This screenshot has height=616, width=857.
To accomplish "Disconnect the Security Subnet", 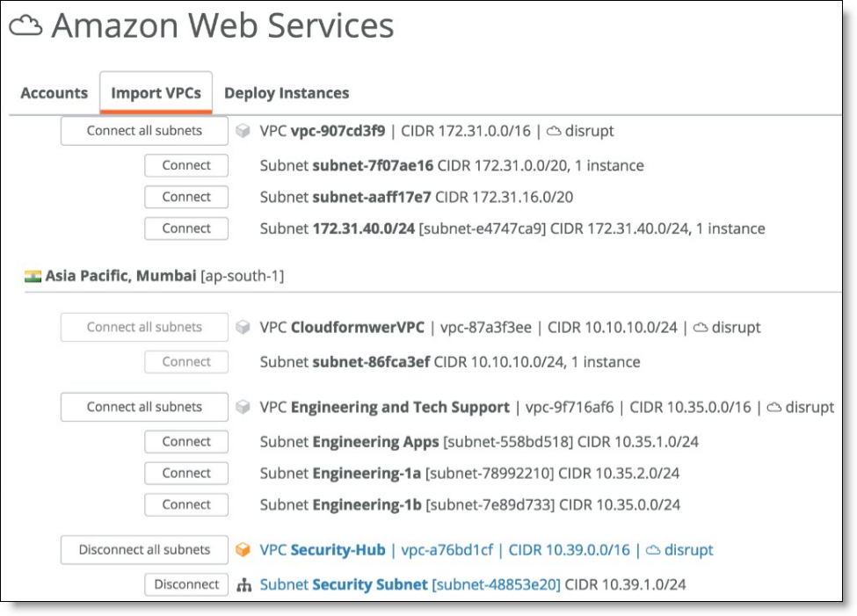I will pyautogui.click(x=186, y=584).
